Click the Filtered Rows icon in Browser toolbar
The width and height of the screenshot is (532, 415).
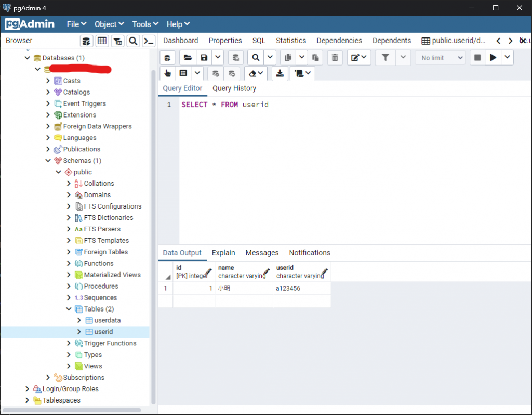[117, 41]
